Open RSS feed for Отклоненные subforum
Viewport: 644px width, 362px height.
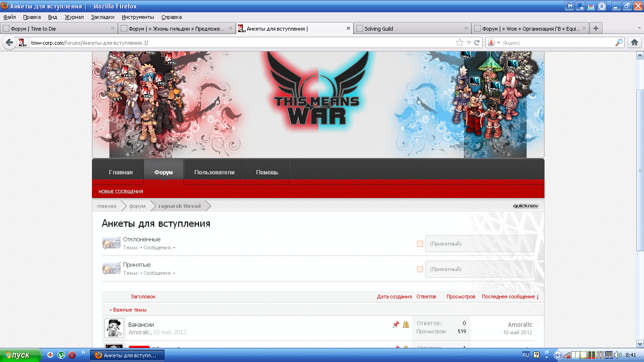tap(420, 244)
